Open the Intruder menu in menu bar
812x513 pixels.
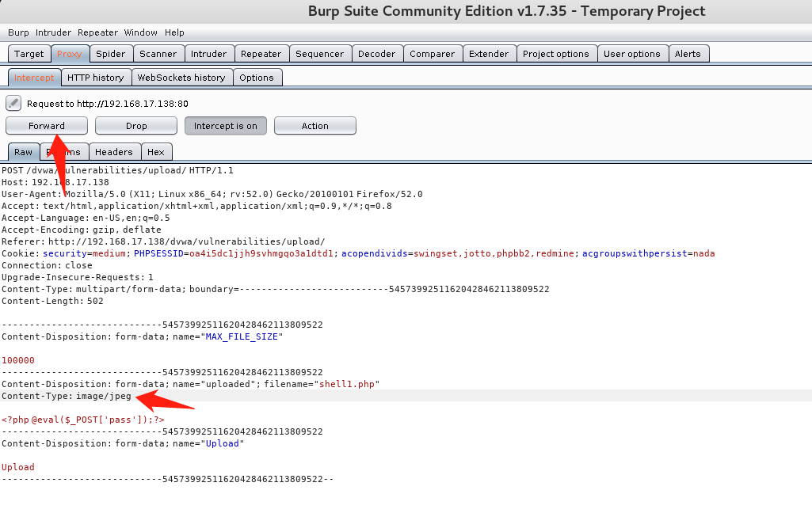[x=53, y=32]
